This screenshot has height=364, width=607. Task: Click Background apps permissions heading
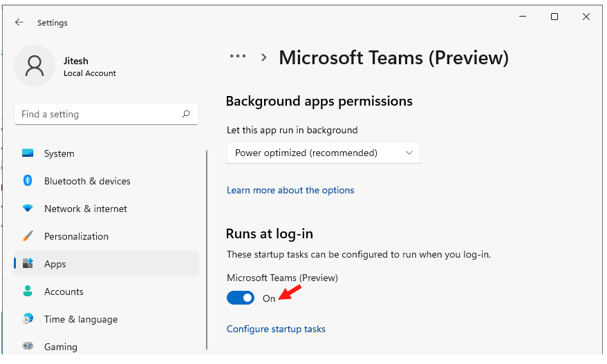pos(319,102)
